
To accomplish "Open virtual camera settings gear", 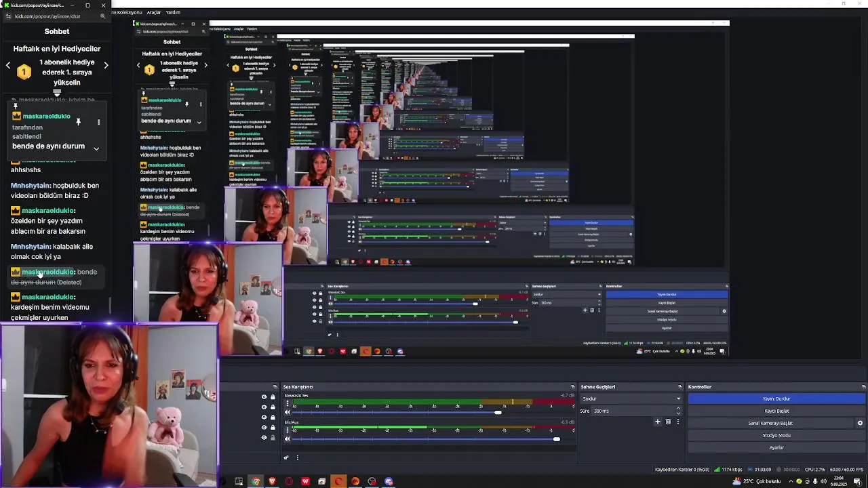I will coord(860,423).
